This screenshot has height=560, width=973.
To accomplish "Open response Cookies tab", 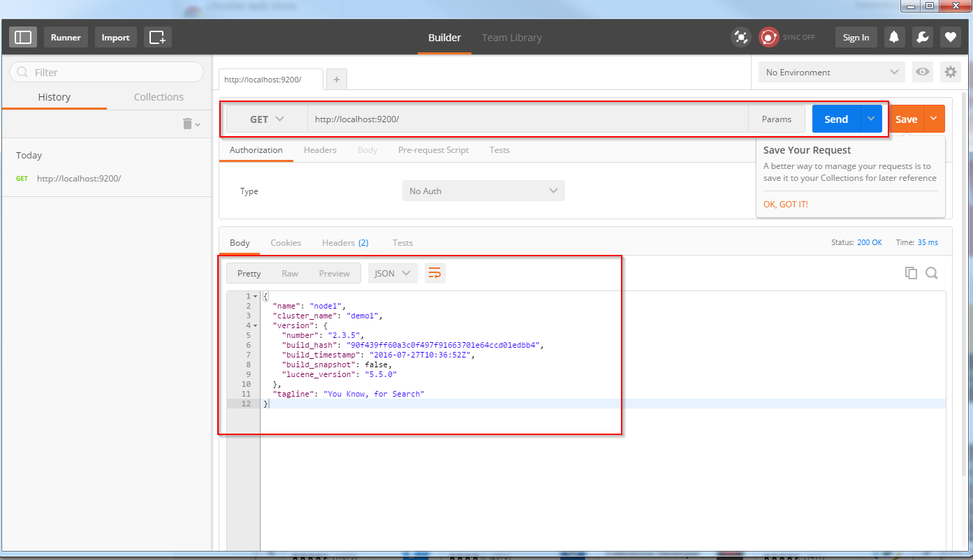I will pos(286,243).
